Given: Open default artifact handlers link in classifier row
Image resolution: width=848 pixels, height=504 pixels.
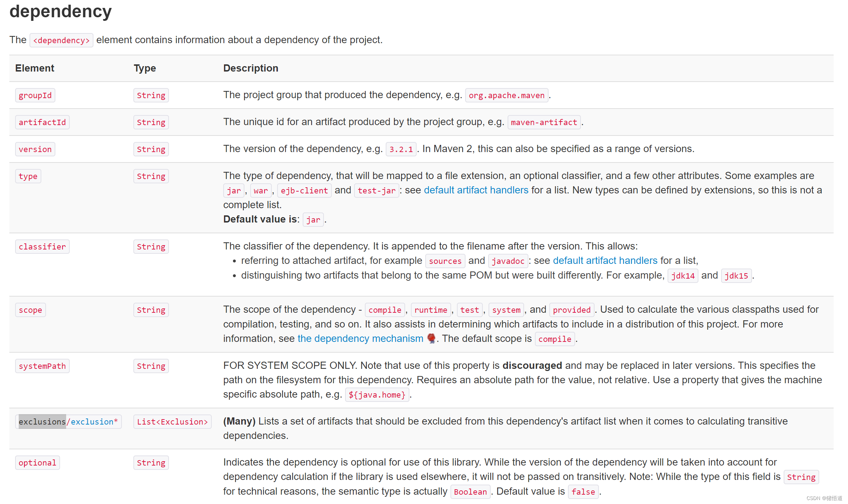Looking at the screenshot, I should coord(605,261).
